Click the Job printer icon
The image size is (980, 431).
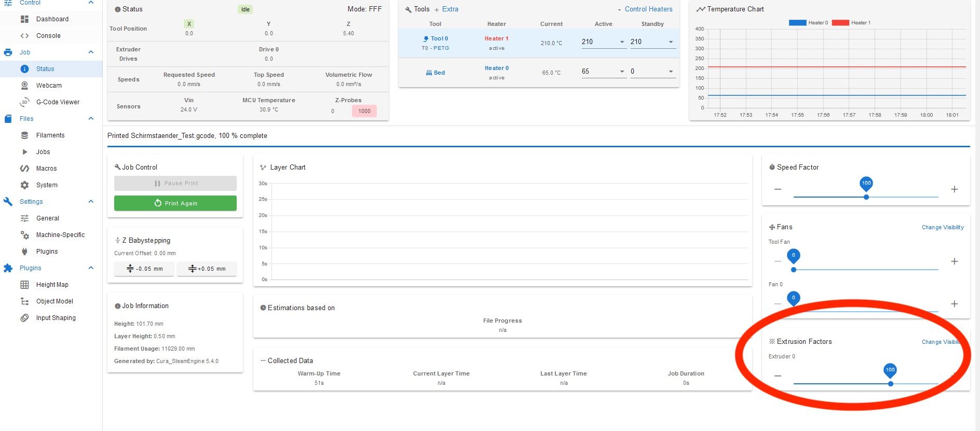(8, 52)
